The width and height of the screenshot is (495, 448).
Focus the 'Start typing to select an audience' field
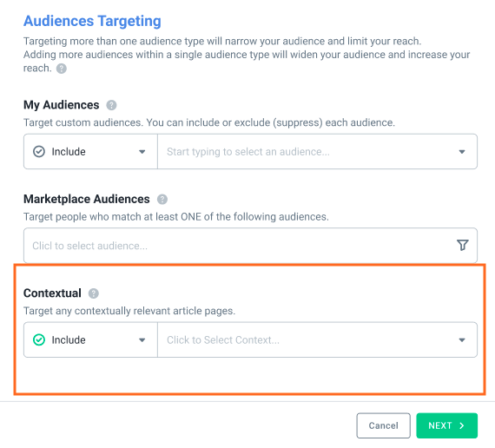pyautogui.click(x=317, y=152)
